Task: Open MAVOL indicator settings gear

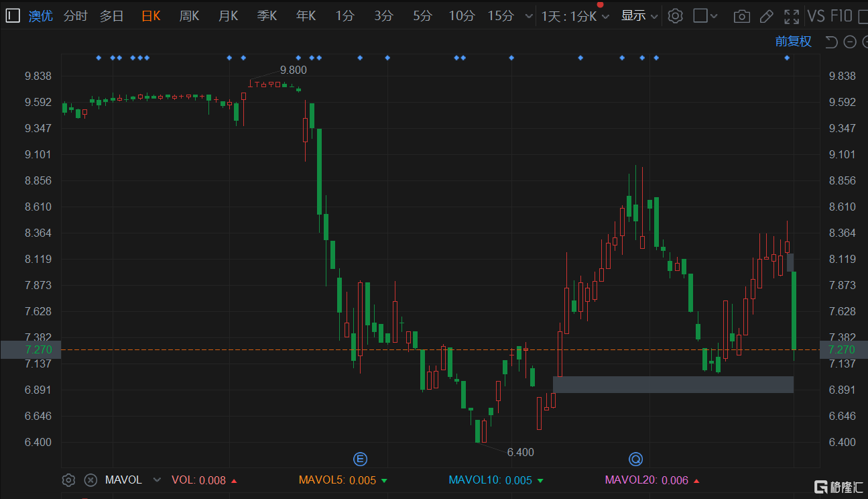Action: pos(68,480)
